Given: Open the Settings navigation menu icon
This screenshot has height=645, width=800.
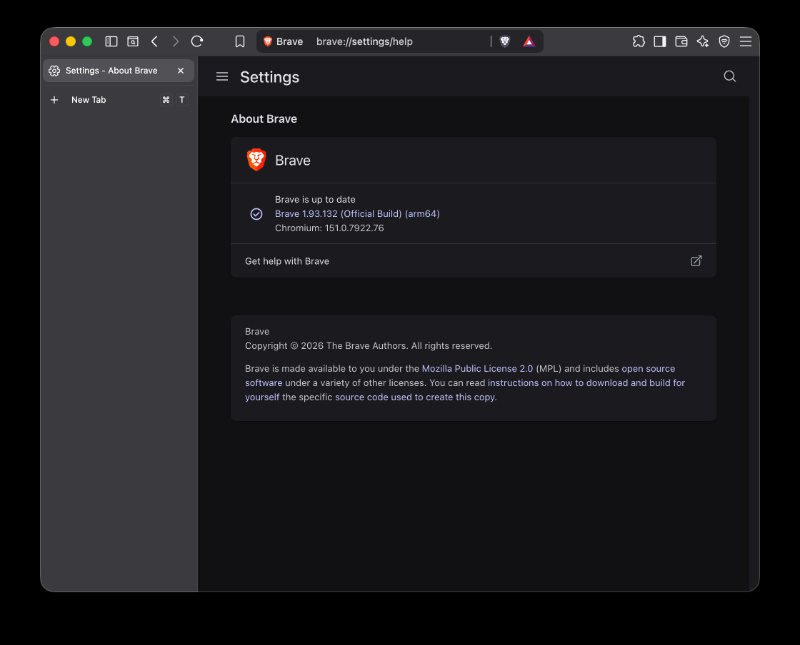Looking at the screenshot, I should click(222, 77).
